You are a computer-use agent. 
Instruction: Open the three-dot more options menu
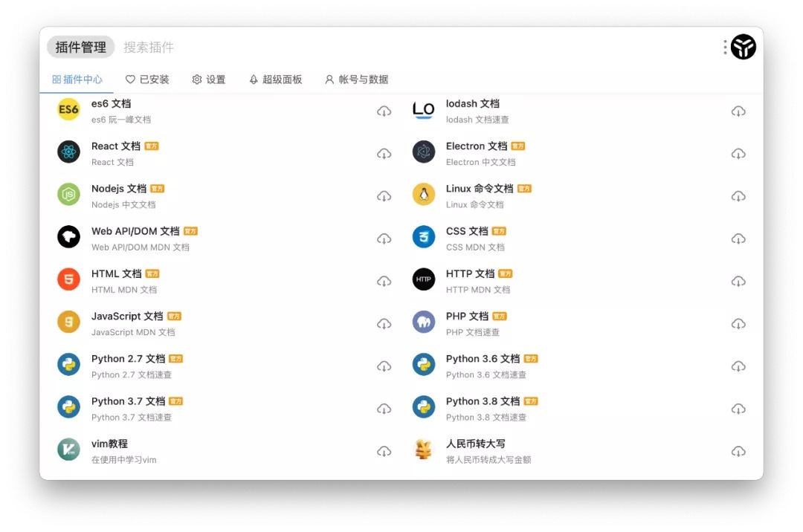click(x=725, y=47)
